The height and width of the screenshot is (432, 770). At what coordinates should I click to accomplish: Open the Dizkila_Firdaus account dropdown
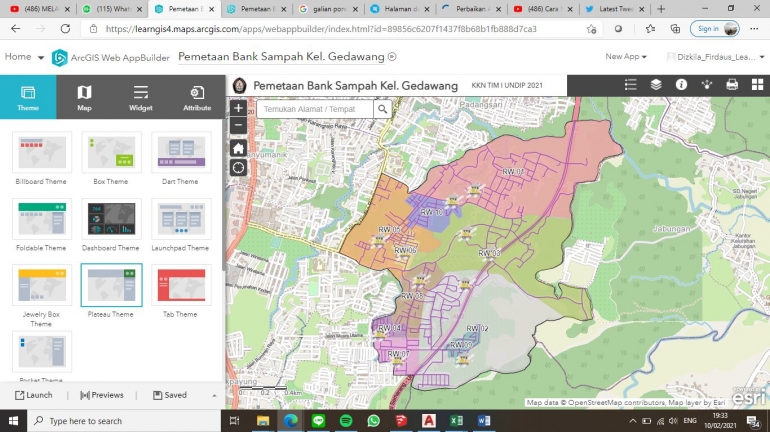(x=716, y=57)
